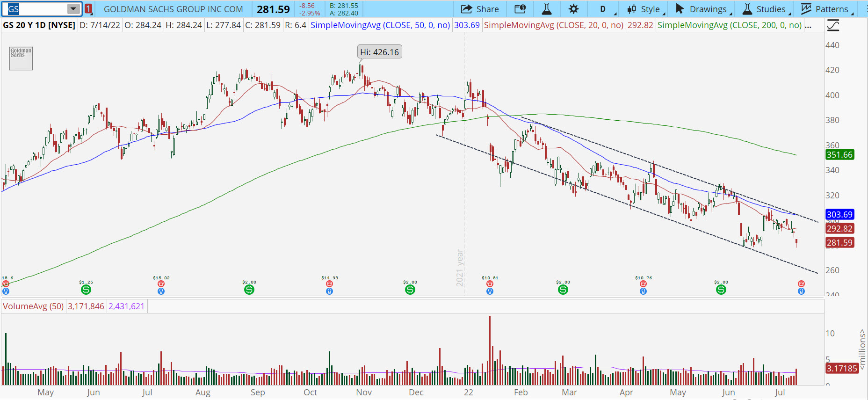The image size is (868, 400).
Task: Click the earnings phone icon labeled $10.81
Action: [x=490, y=284]
